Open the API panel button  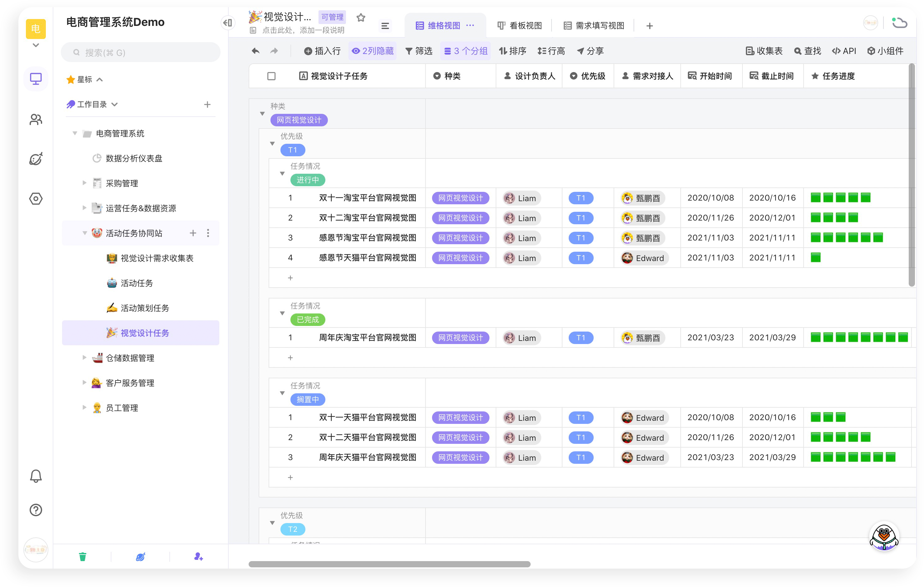tap(844, 51)
